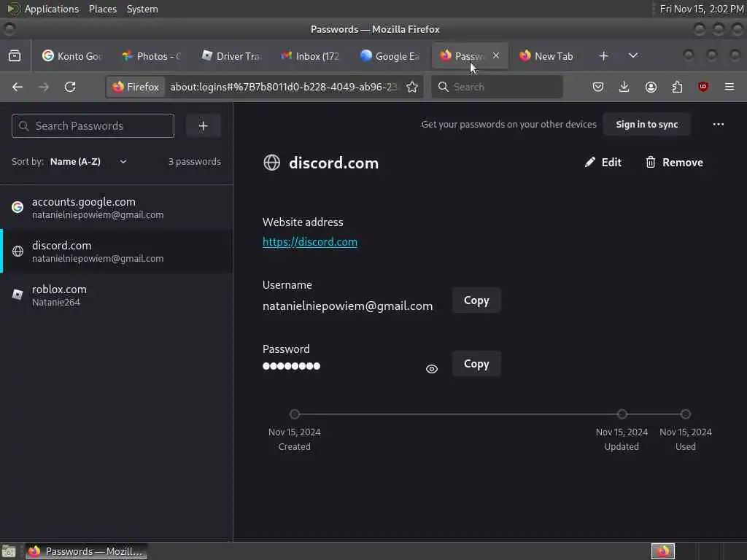Click the Roblox icon on roblox.com entry

click(18, 295)
